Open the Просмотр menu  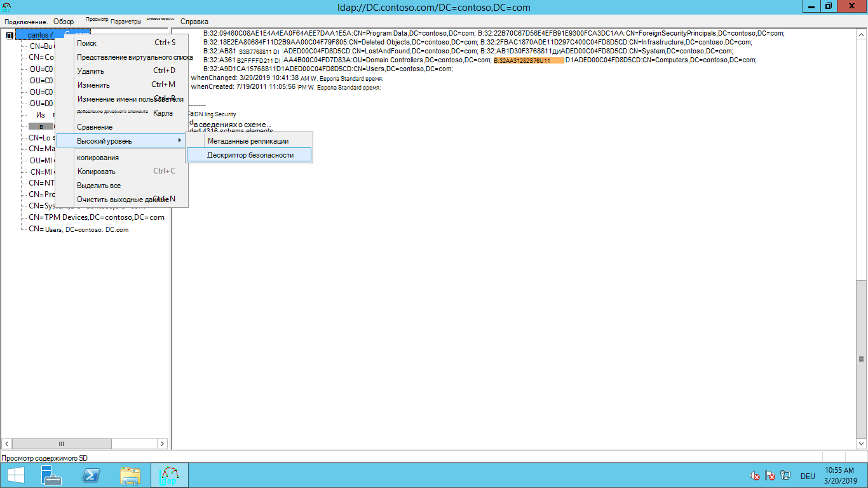tap(97, 20)
